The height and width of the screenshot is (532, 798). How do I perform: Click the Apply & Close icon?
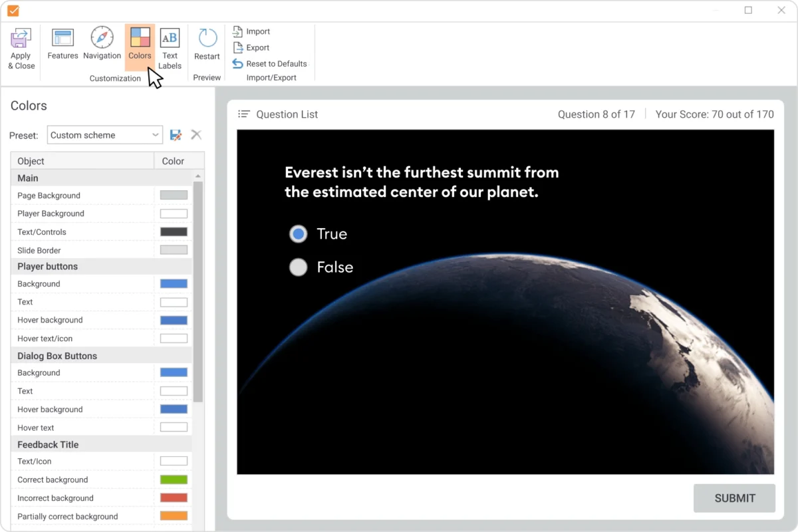point(21,39)
